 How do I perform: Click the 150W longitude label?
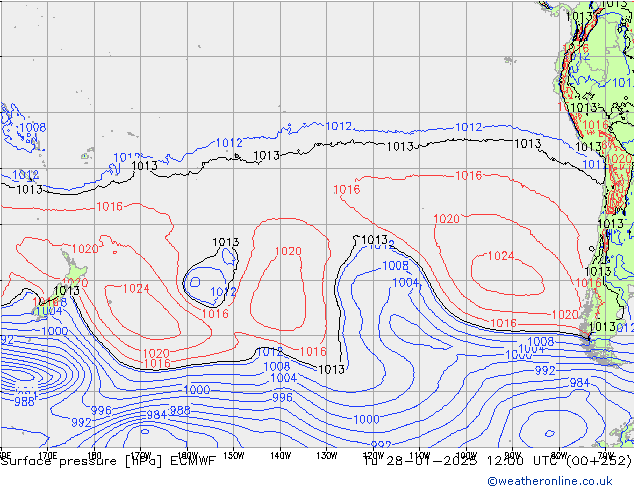[234, 456]
